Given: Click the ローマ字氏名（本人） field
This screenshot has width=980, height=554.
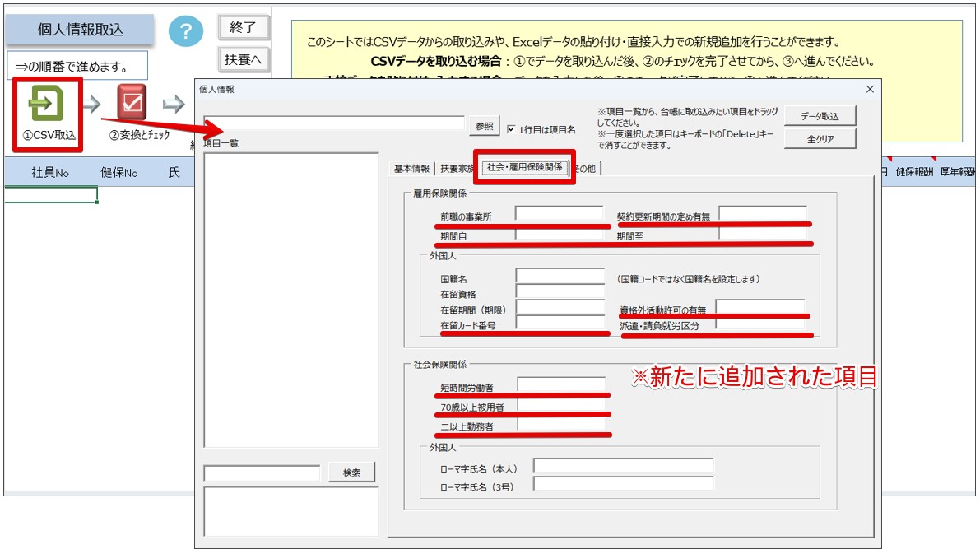Looking at the screenshot, I should (623, 466).
